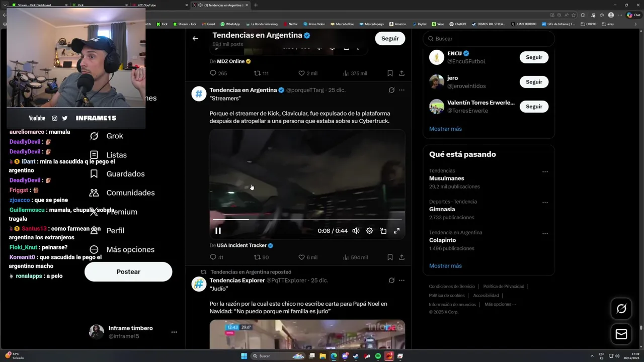The width and height of the screenshot is (644, 362).
Task: Click the Postear button
Action: click(128, 271)
